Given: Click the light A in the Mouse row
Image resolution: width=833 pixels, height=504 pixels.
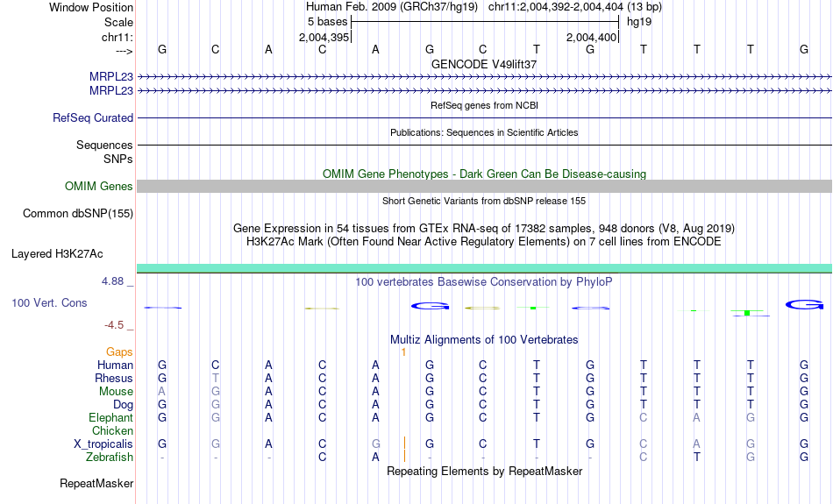Looking at the screenshot, I should 162,392.
